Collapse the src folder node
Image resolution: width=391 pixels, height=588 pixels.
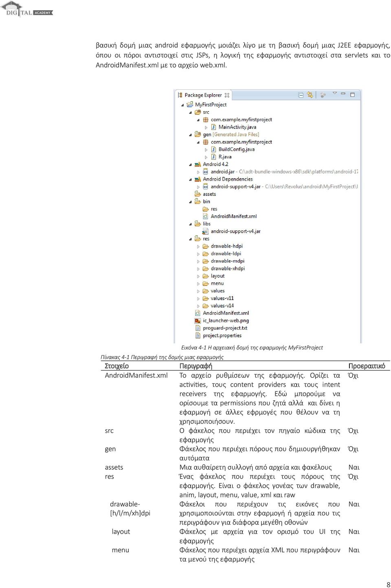(x=190, y=113)
